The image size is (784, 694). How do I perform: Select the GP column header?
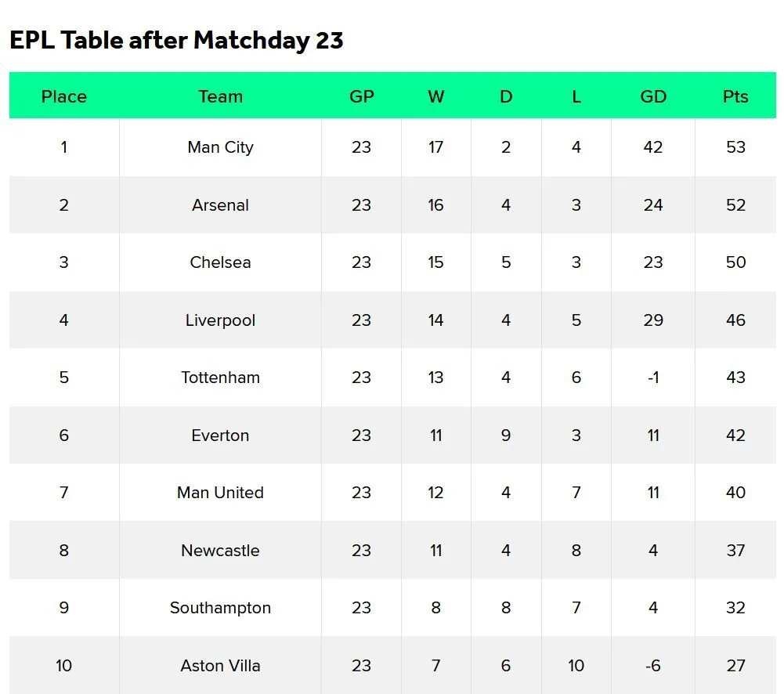[x=361, y=96]
